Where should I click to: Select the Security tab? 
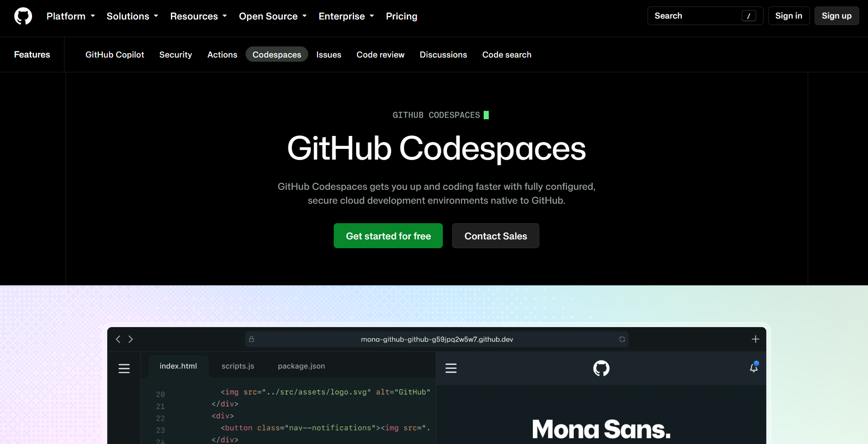click(x=175, y=55)
